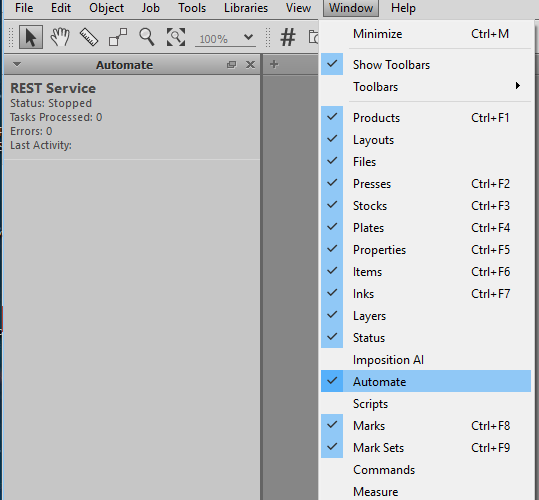Click the Zoom to Fit icon
Viewport: 539px width, 500px height.
pyautogui.click(x=176, y=37)
